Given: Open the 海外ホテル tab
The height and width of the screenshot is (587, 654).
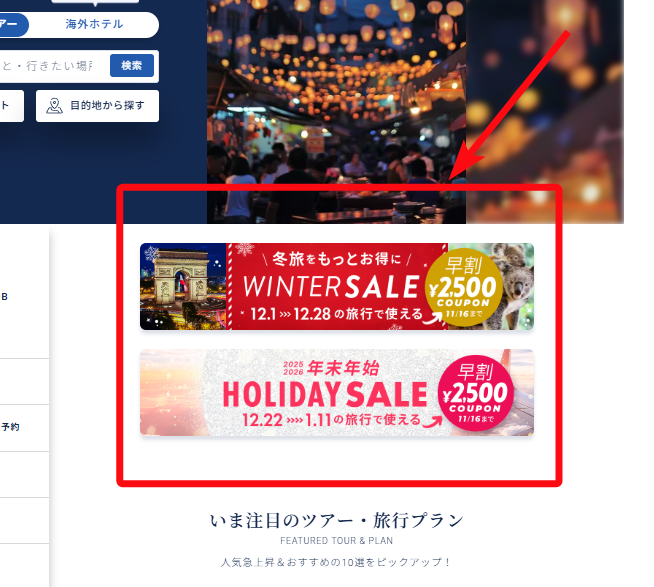Looking at the screenshot, I should pos(94,25).
